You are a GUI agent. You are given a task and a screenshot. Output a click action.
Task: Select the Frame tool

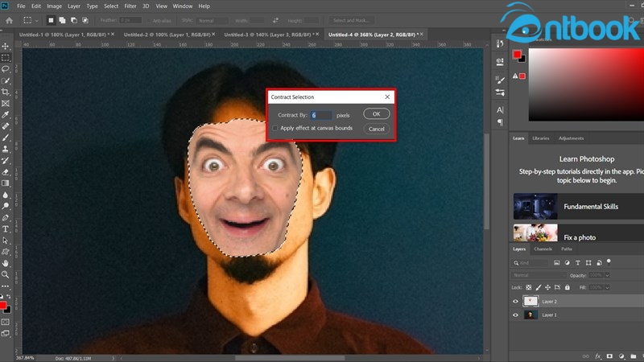(x=6, y=104)
